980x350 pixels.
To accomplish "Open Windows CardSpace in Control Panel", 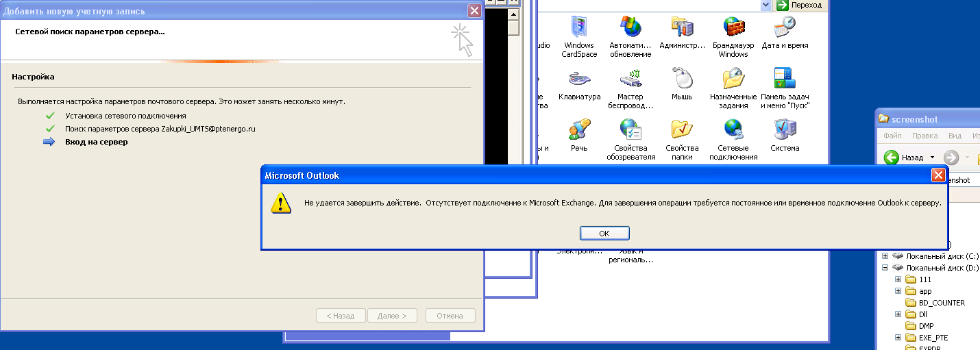I will coord(579,36).
